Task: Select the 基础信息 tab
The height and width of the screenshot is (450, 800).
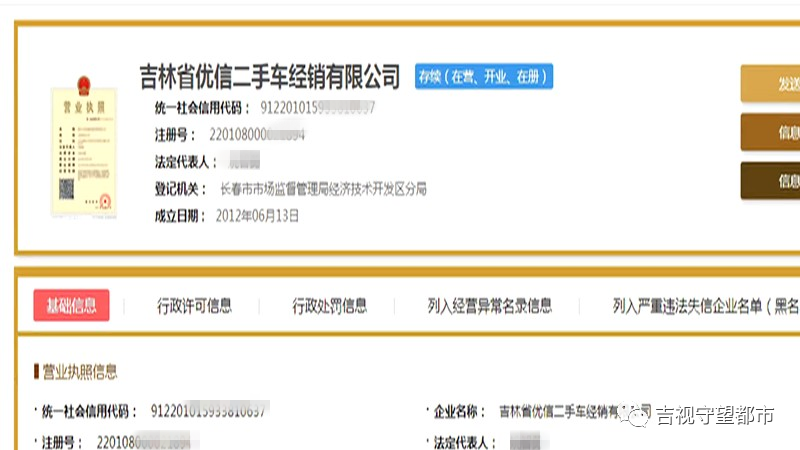Action: [x=71, y=306]
